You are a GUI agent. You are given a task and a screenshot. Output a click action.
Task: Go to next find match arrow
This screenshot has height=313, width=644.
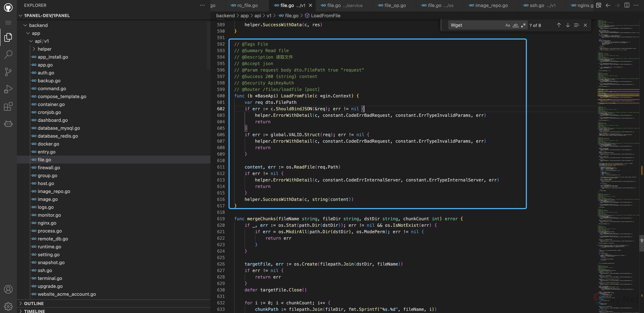(x=568, y=25)
